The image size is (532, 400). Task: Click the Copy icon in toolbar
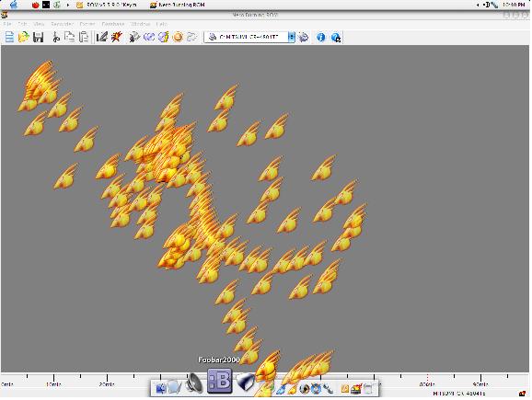point(70,37)
